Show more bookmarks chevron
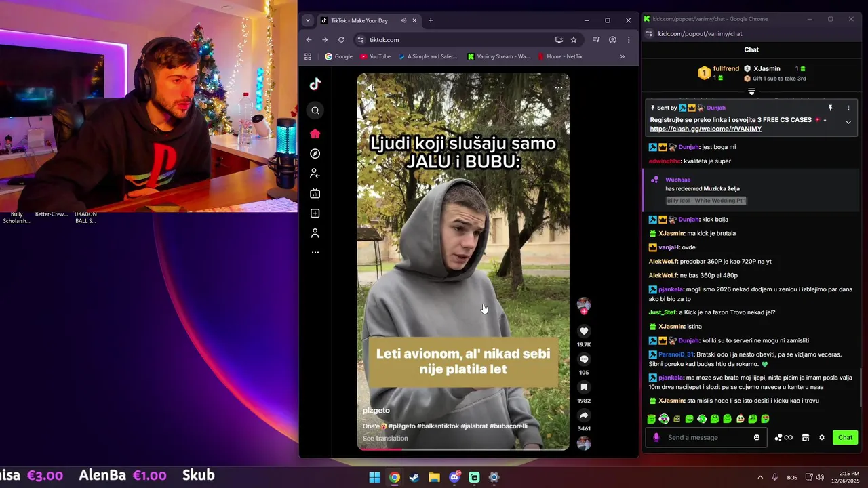Viewport: 868px width, 488px height. click(623, 56)
